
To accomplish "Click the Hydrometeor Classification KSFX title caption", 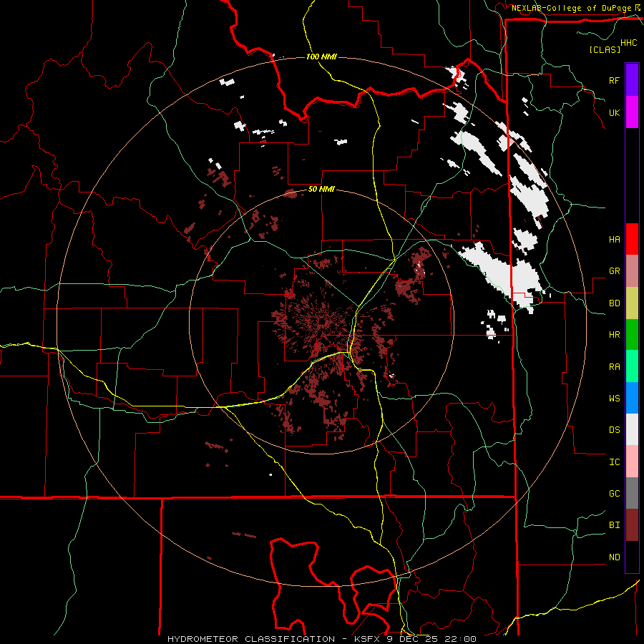I will click(x=322, y=639).
